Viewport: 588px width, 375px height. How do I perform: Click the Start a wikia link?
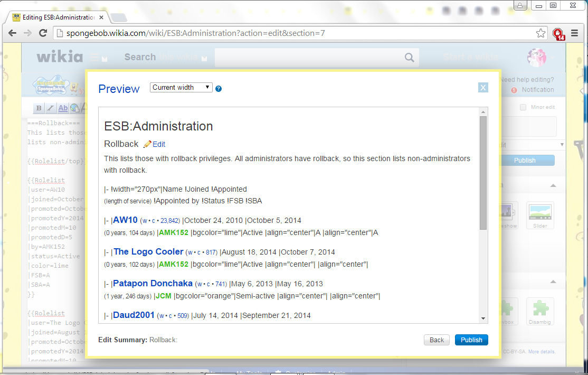click(470, 57)
